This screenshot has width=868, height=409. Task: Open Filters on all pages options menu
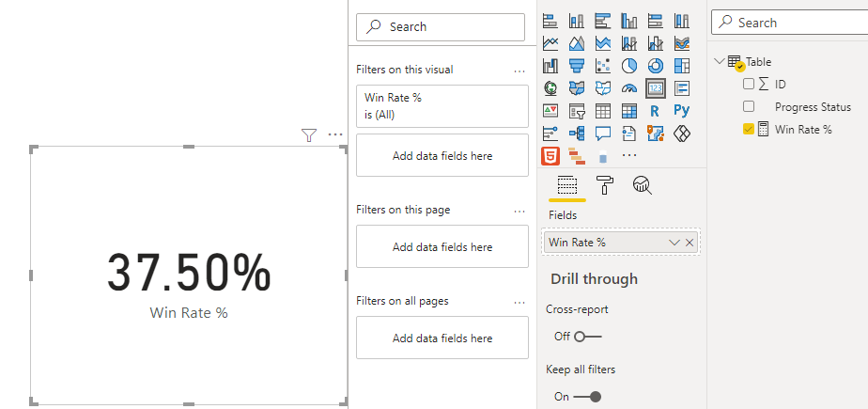tap(519, 302)
